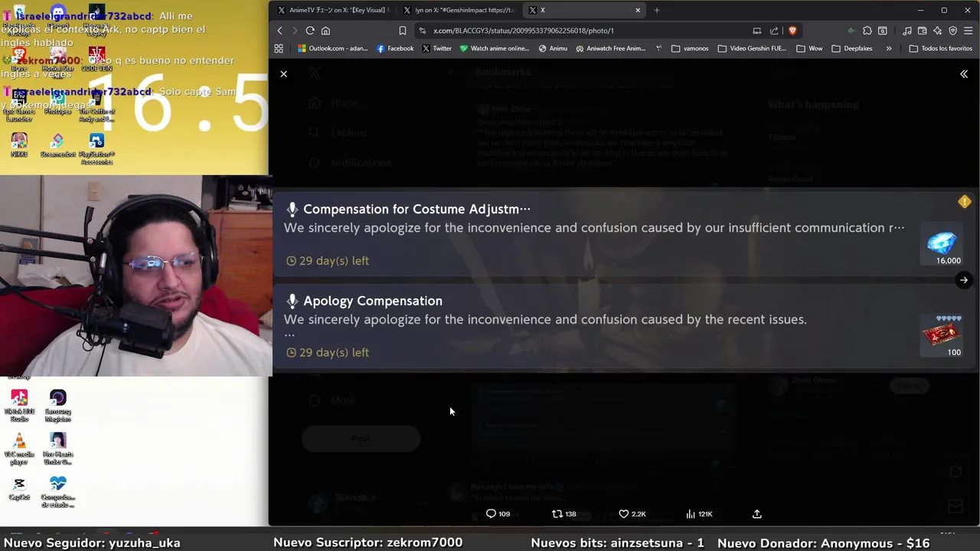Viewport: 980px width, 551px height.
Task: Open the Streamer.bot desktop shortcut
Action: [x=57, y=145]
